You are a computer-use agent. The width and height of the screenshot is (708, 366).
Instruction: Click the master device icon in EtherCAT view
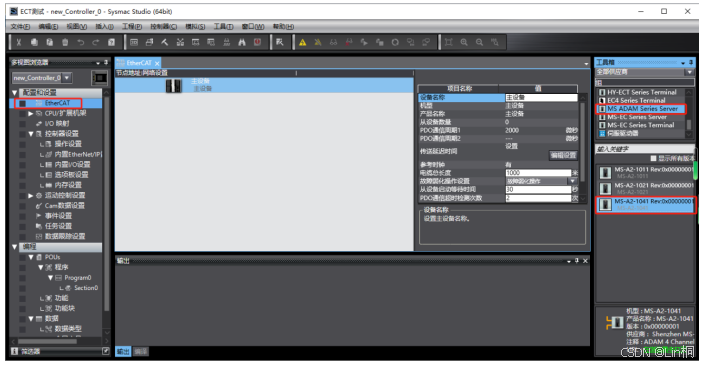(x=173, y=85)
